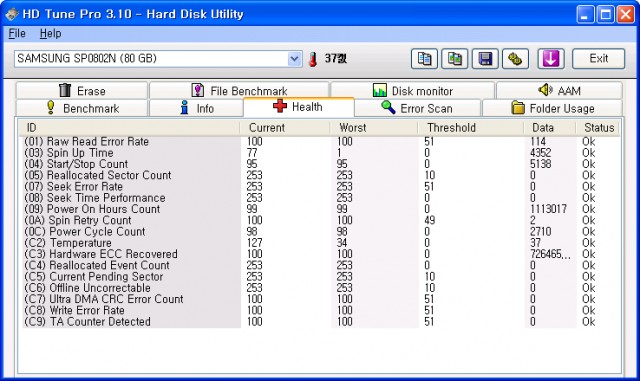Select the Offline Uncorrectable row
The height and width of the screenshot is (381, 640).
coord(320,288)
